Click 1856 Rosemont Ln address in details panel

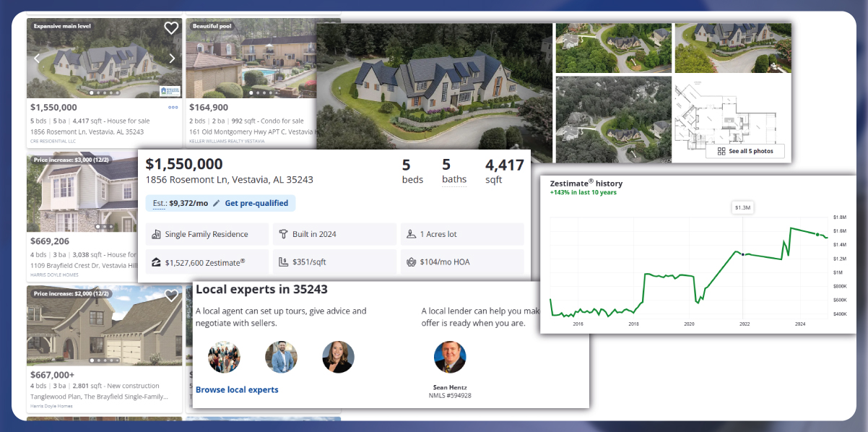[230, 180]
